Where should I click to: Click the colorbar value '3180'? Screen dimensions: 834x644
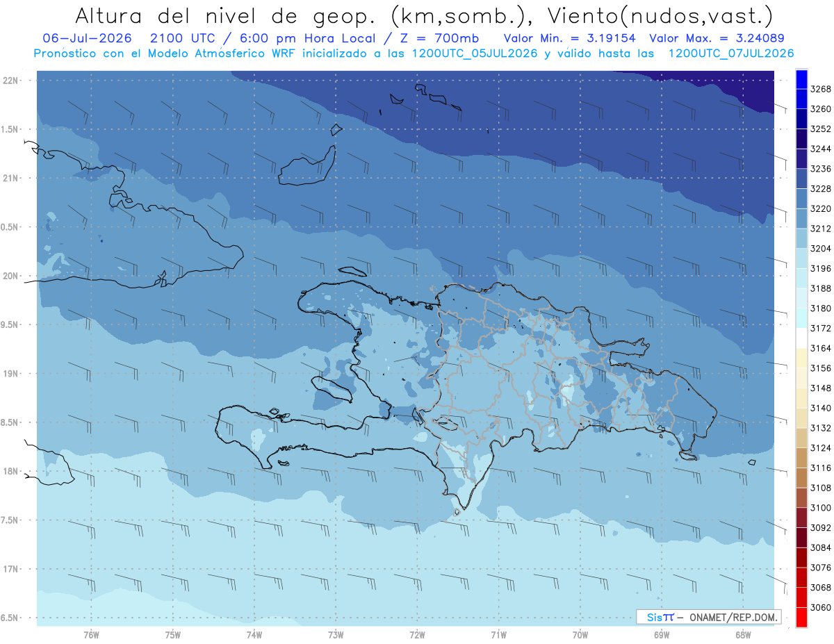[821, 308]
